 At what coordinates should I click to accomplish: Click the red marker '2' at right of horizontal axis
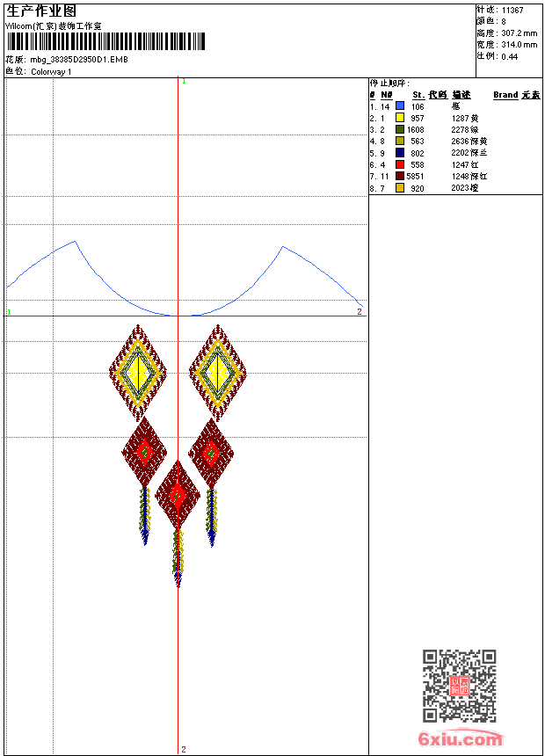click(360, 311)
